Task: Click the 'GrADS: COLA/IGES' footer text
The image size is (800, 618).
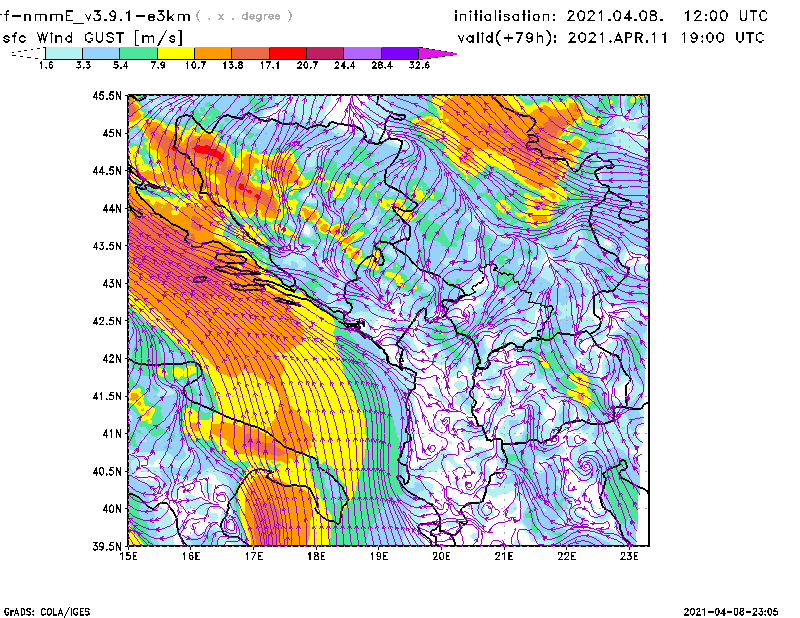Action: click(46, 612)
